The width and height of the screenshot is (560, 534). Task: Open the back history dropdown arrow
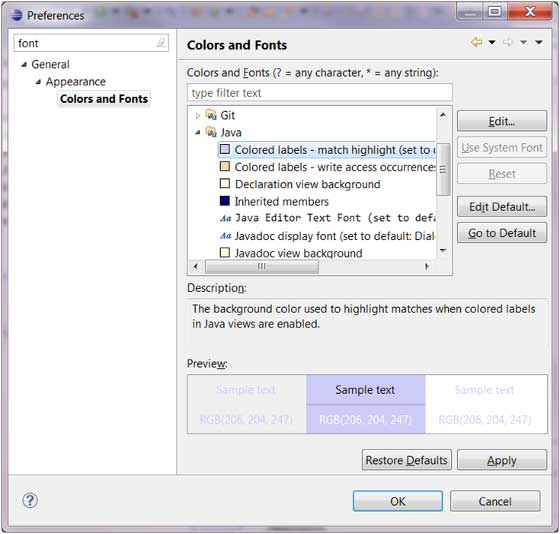[x=492, y=42]
